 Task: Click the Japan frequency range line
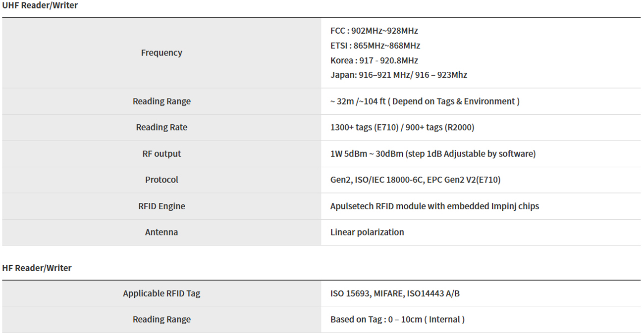pyautogui.click(x=398, y=75)
